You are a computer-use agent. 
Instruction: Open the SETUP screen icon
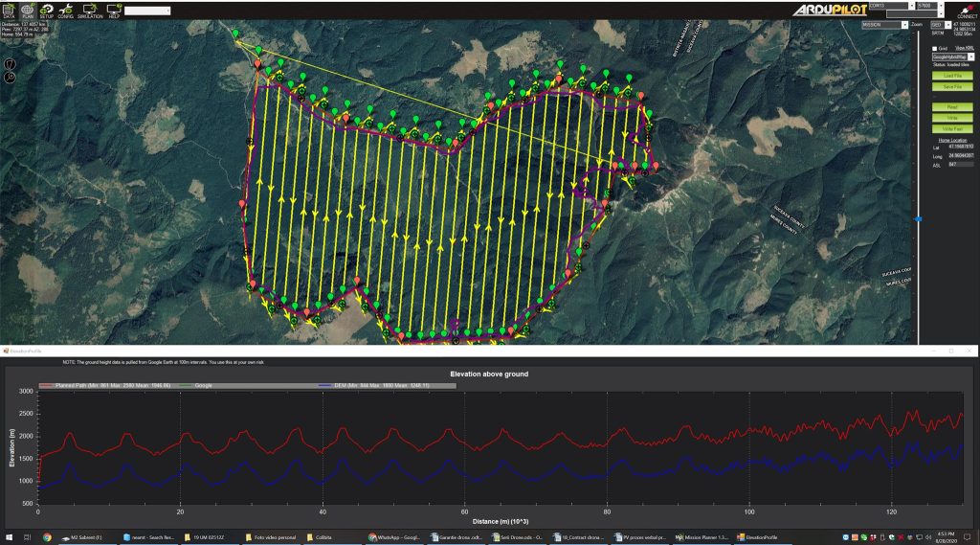pyautogui.click(x=46, y=10)
